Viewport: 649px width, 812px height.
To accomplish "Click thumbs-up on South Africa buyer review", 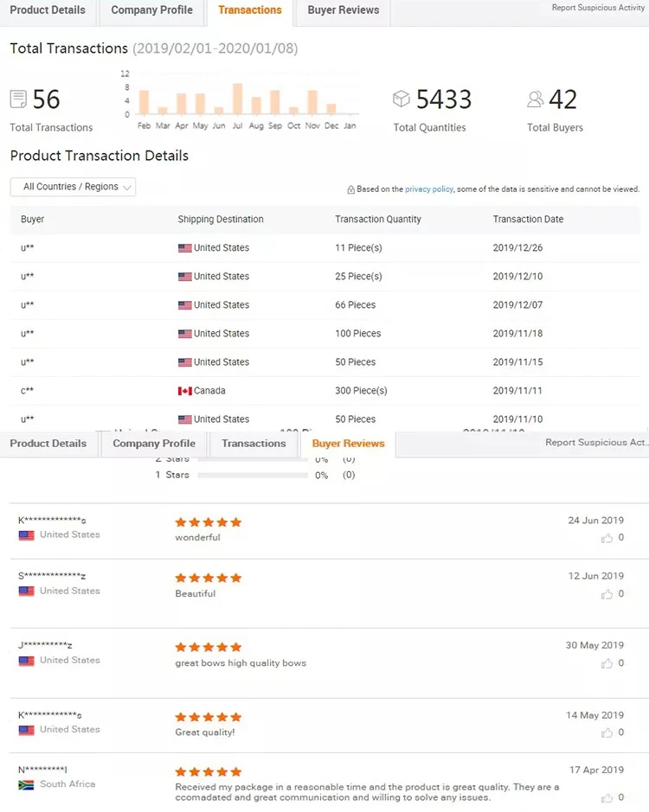I will point(607,797).
